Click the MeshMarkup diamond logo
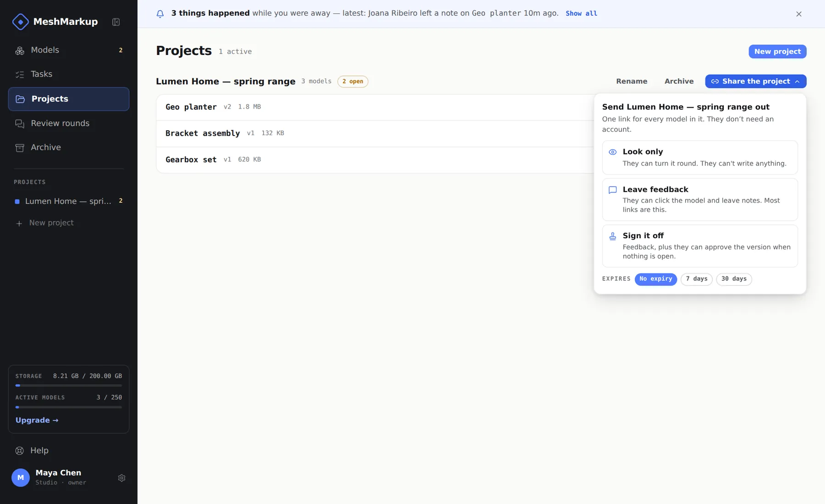 tap(20, 22)
